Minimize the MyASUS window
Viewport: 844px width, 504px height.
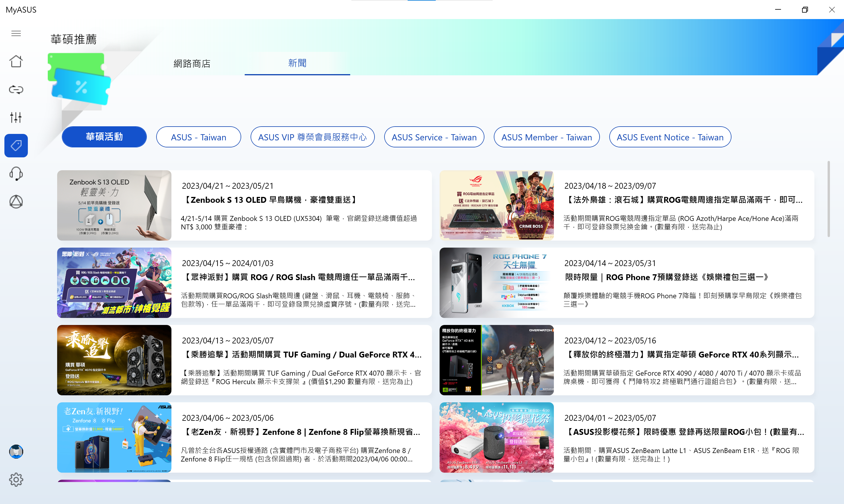click(x=778, y=9)
